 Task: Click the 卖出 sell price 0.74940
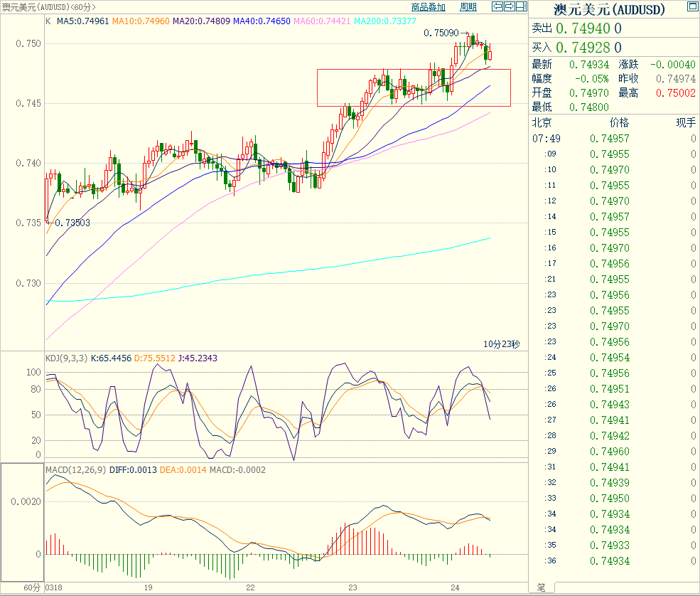[x=581, y=28]
